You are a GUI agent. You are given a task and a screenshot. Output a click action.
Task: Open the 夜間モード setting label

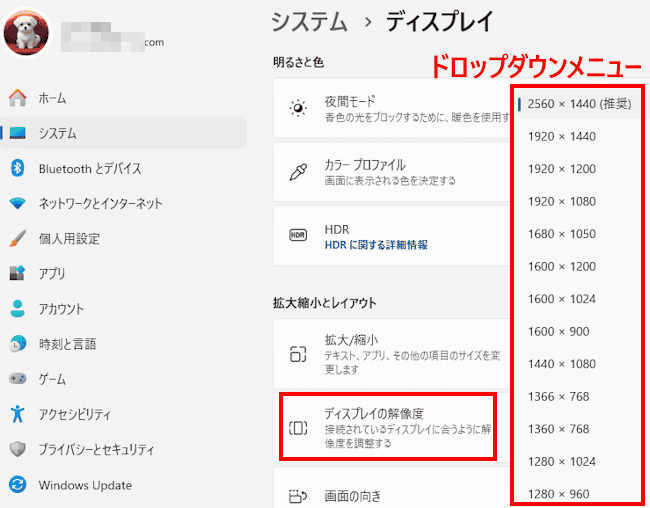350,101
